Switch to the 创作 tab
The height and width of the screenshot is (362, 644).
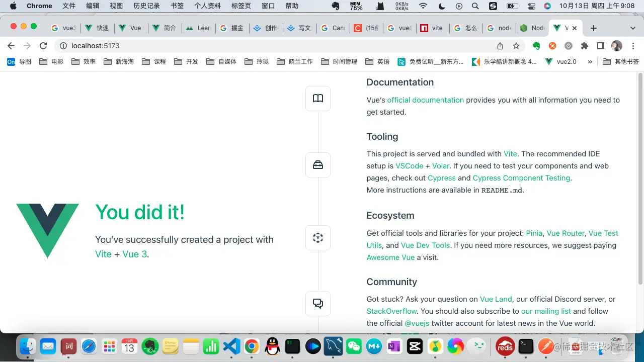265,28
